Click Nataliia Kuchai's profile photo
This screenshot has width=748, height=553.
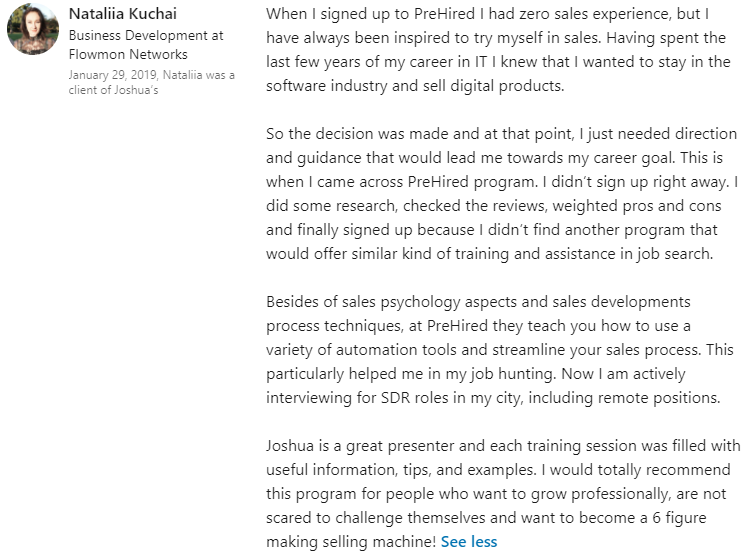point(32,30)
